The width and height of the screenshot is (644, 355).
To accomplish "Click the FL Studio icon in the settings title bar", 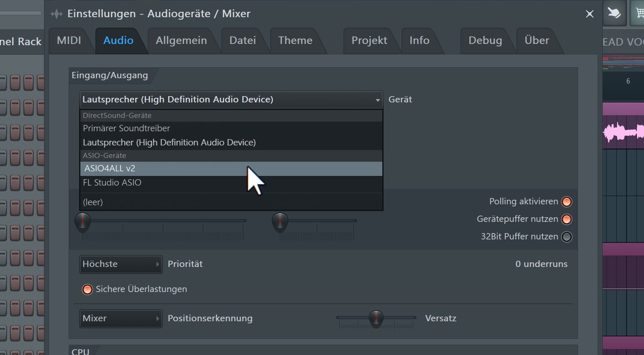I will click(56, 14).
